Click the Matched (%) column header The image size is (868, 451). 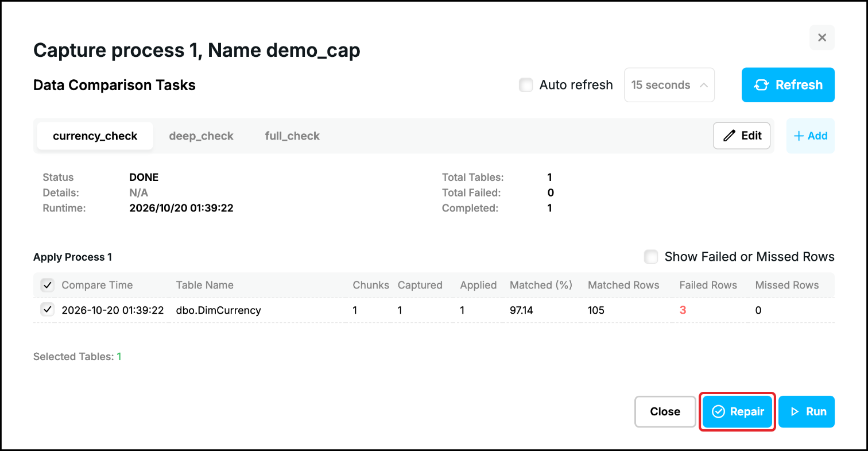click(541, 285)
